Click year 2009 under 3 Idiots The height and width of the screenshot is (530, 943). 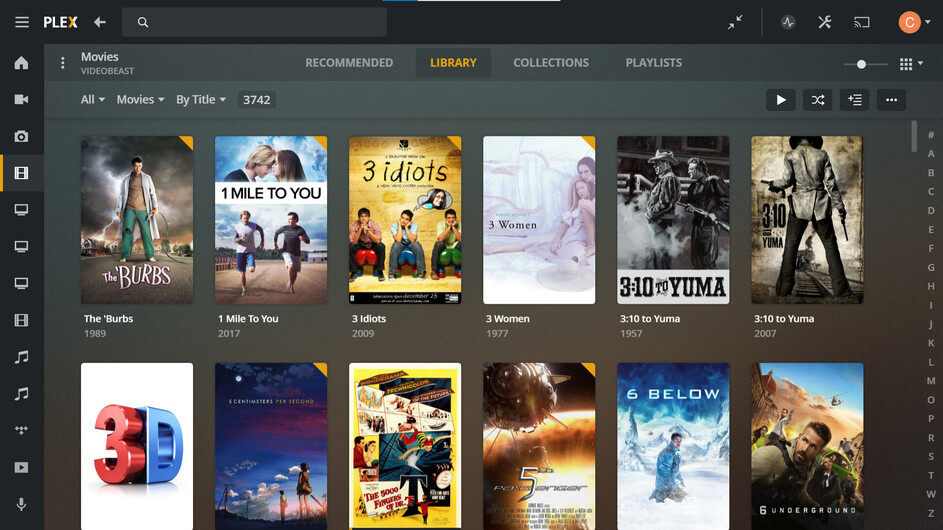click(363, 333)
